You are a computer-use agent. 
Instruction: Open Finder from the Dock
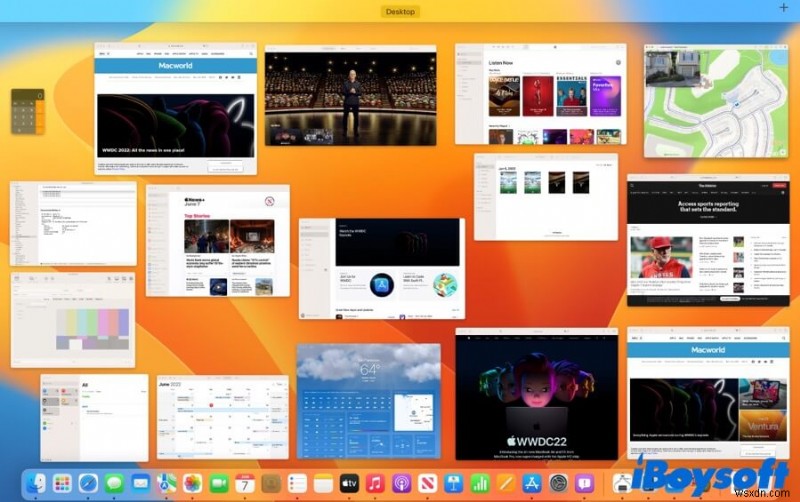[x=36, y=483]
